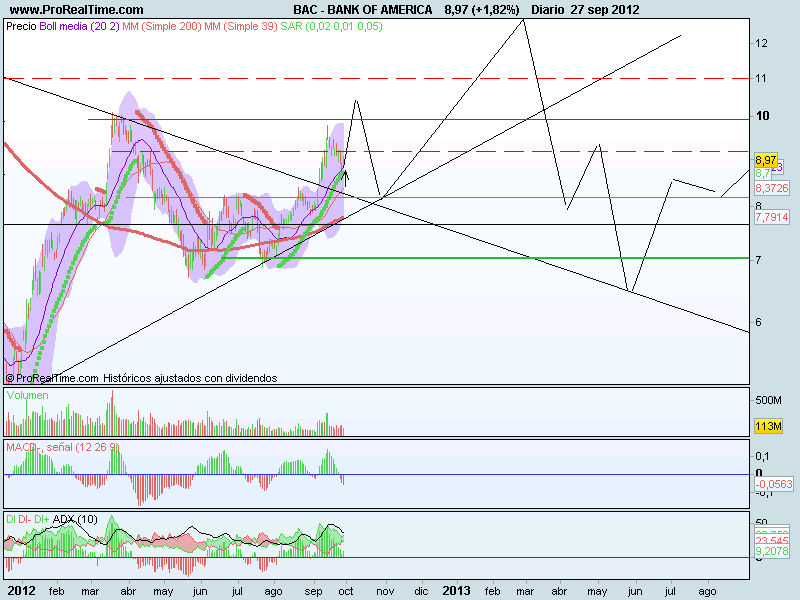The image size is (800, 600).
Task: Click the 23,545 ADX panel value tag
Action: 772,541
